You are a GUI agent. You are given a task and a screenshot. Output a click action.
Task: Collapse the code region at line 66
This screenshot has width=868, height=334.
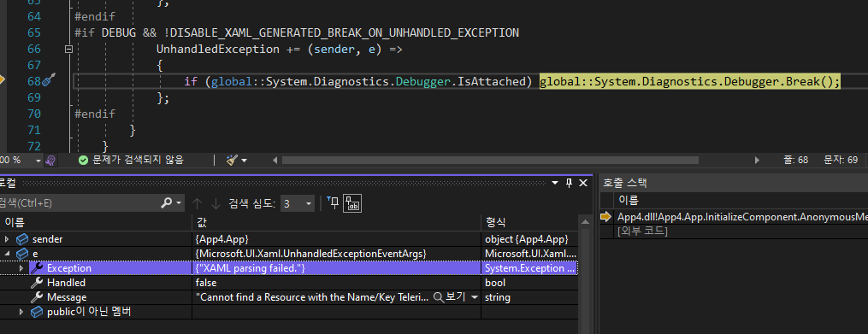point(68,50)
